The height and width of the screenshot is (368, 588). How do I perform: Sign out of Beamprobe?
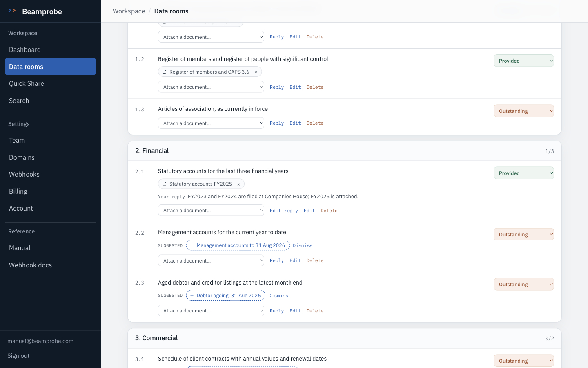point(18,356)
